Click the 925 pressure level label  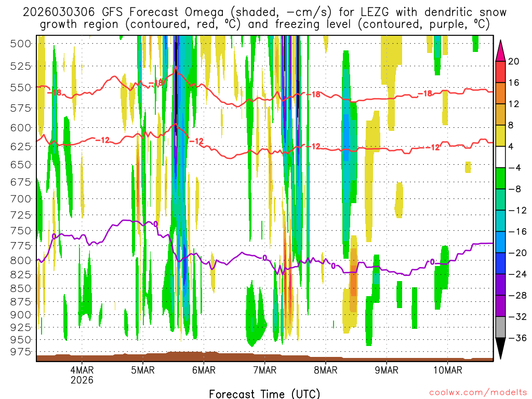click(20, 327)
